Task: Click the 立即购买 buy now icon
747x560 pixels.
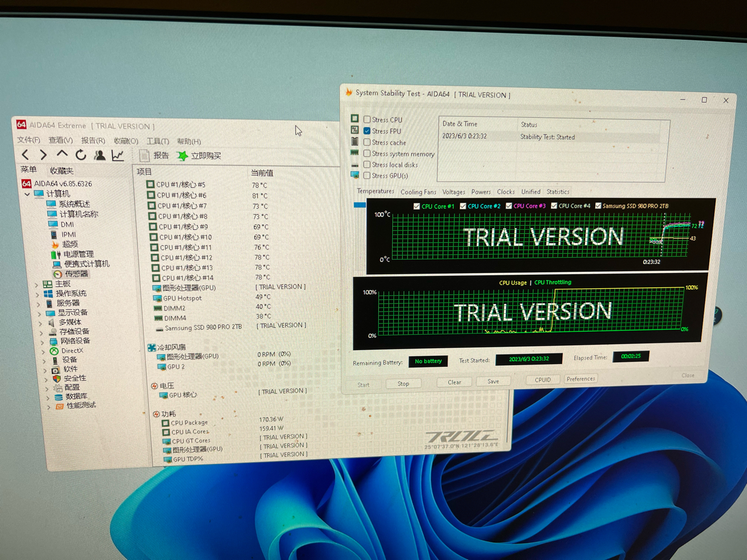Action: (183, 156)
